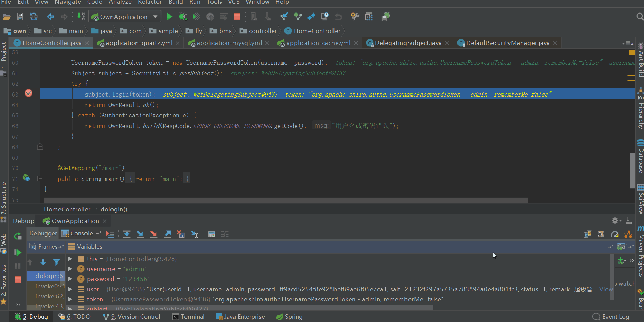The height and width of the screenshot is (322, 644).
Task: Open the Version Control tool window
Action: tap(131, 317)
